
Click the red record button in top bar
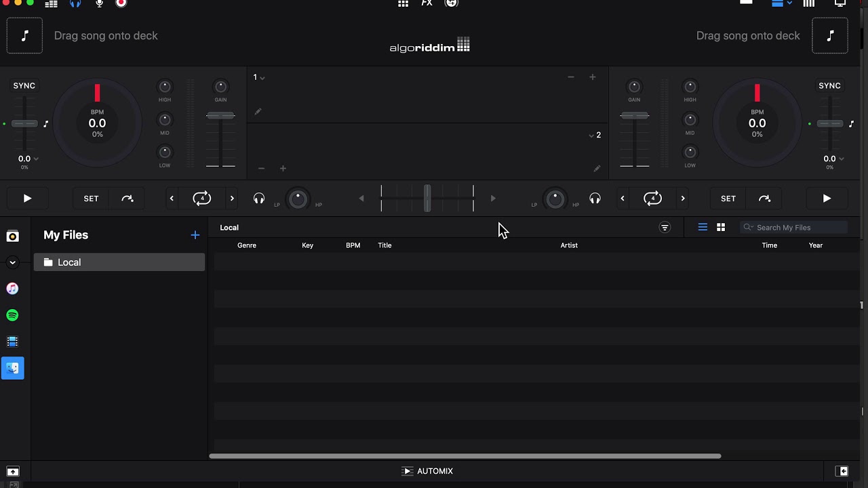click(x=121, y=3)
